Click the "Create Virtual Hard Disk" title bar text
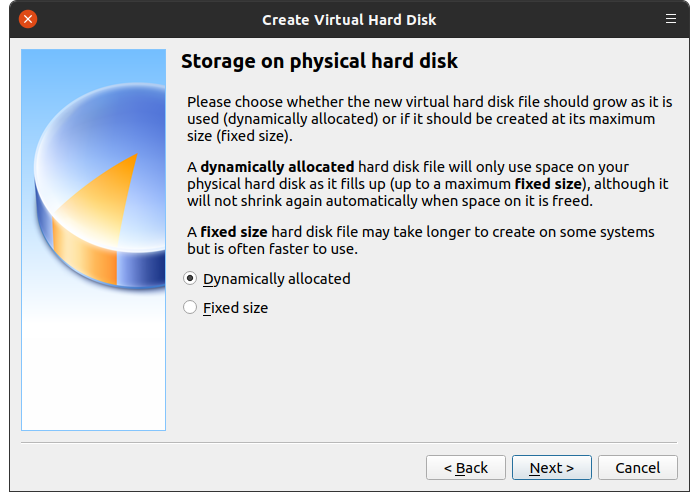This screenshot has height=501, width=699. point(349,19)
